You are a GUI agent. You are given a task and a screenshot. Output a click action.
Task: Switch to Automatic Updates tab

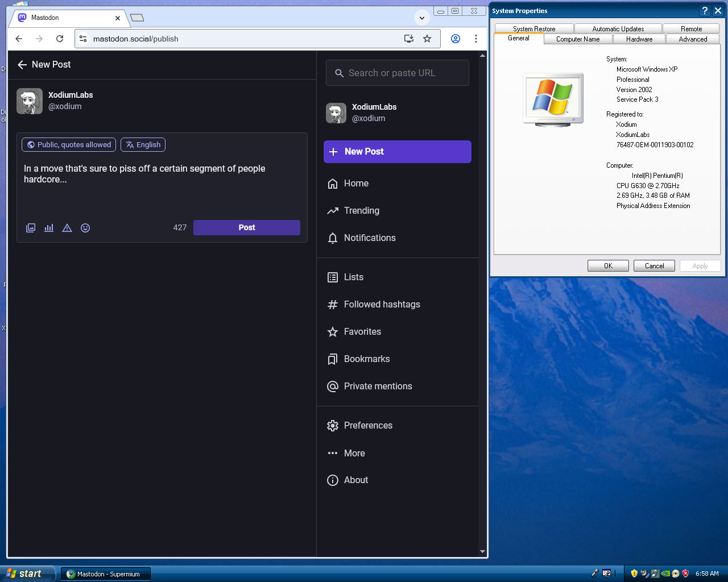coord(618,28)
